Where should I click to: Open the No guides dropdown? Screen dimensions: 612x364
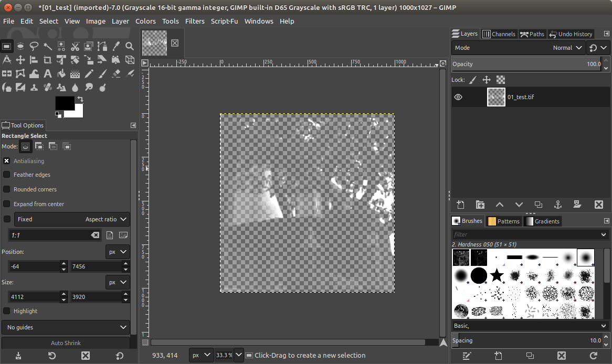[x=66, y=327]
